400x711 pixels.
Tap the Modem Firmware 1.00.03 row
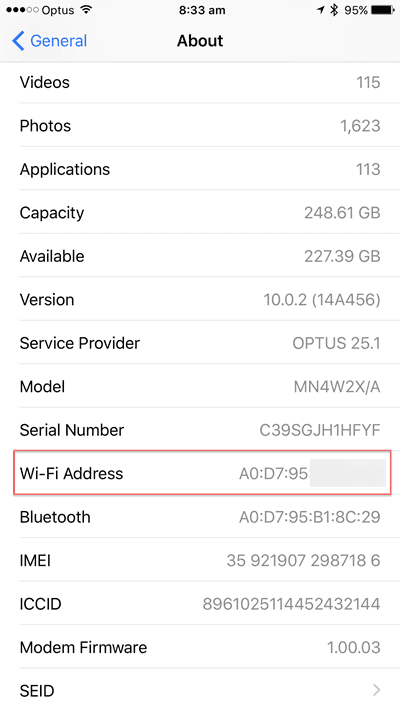[200, 648]
